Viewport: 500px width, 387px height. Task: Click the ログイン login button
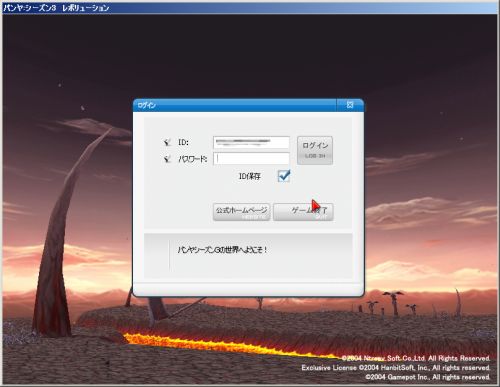(x=315, y=150)
